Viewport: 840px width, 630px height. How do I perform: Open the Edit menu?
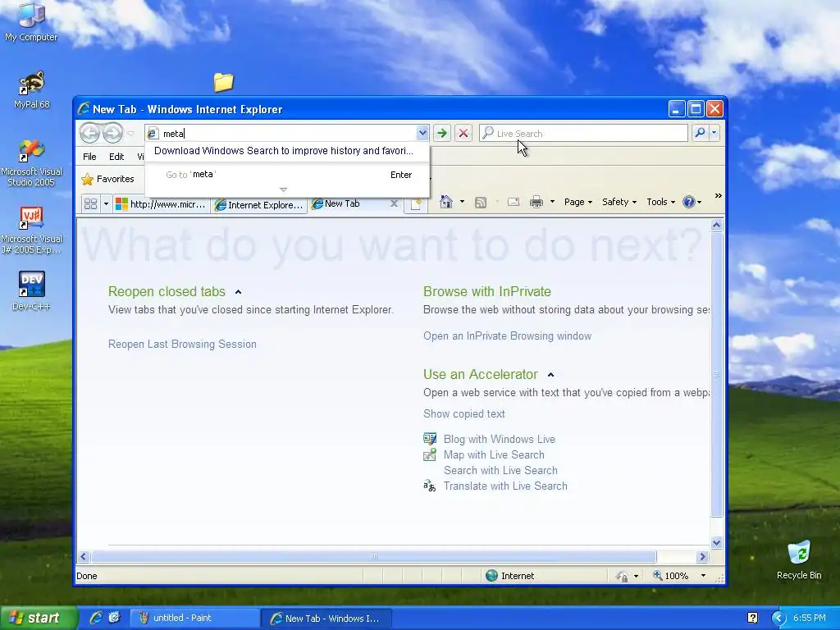click(116, 157)
